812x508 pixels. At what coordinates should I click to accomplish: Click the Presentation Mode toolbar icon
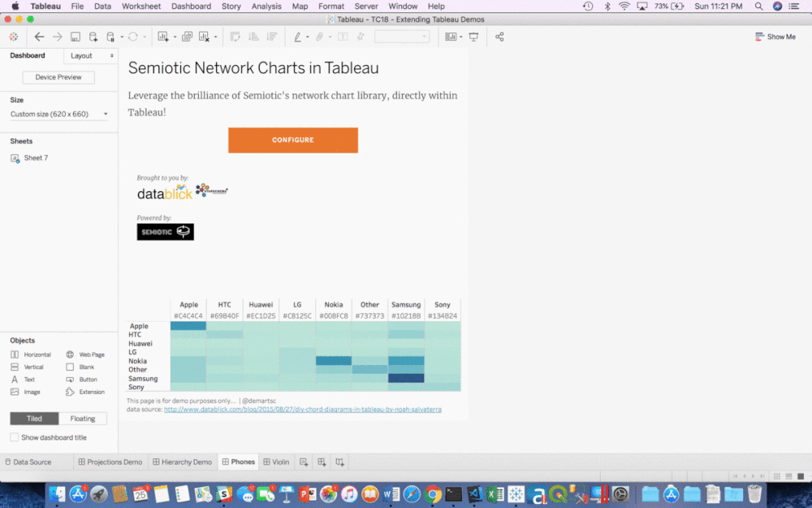pos(474,37)
